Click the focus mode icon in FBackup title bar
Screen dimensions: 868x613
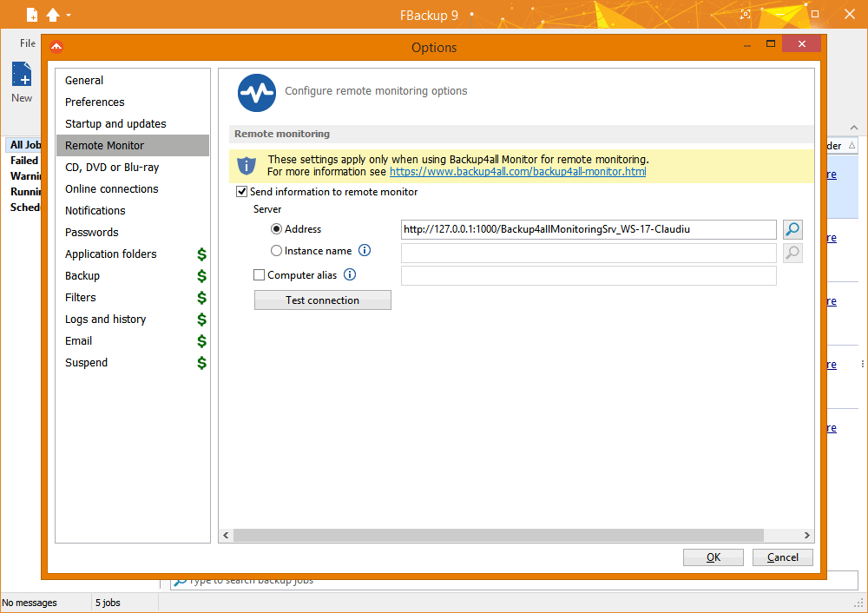pyautogui.click(x=746, y=15)
